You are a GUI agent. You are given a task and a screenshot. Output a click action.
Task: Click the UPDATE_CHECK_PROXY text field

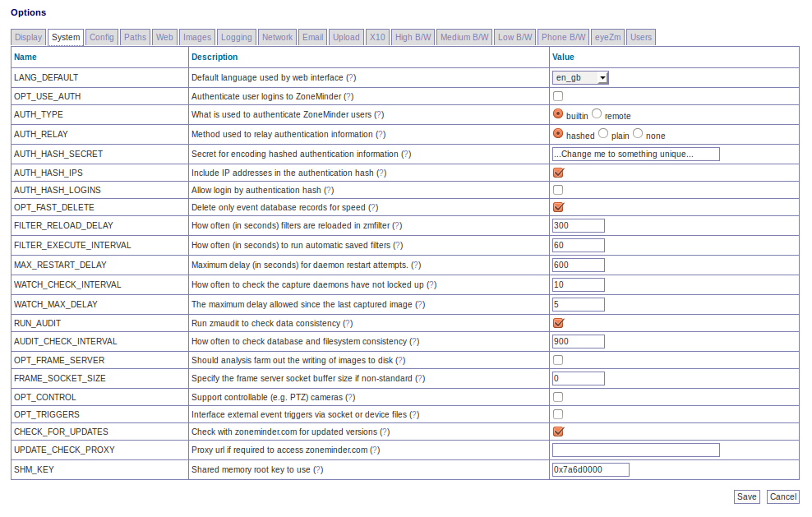point(635,450)
